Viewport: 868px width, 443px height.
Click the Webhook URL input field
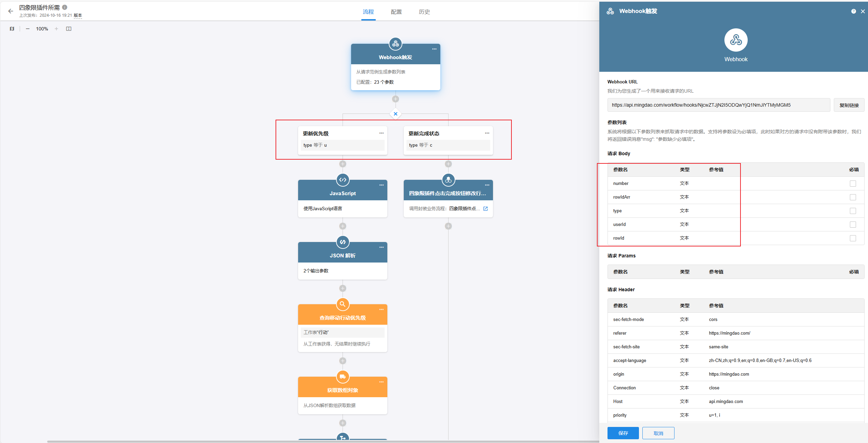click(x=718, y=105)
